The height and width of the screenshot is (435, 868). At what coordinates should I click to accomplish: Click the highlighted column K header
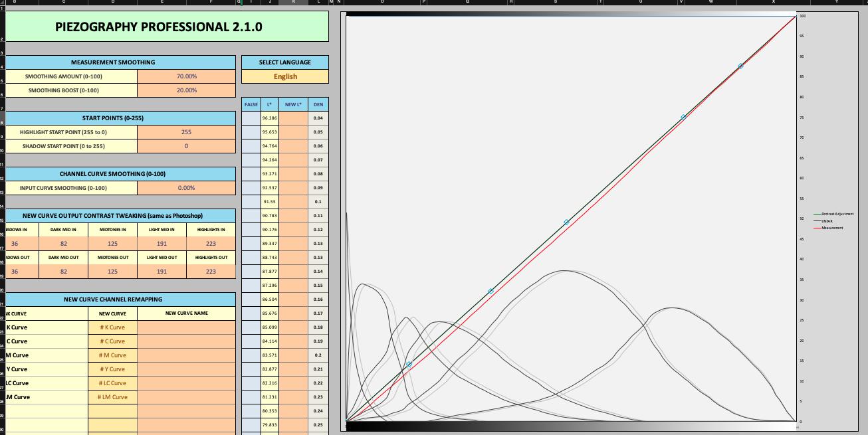(293, 3)
